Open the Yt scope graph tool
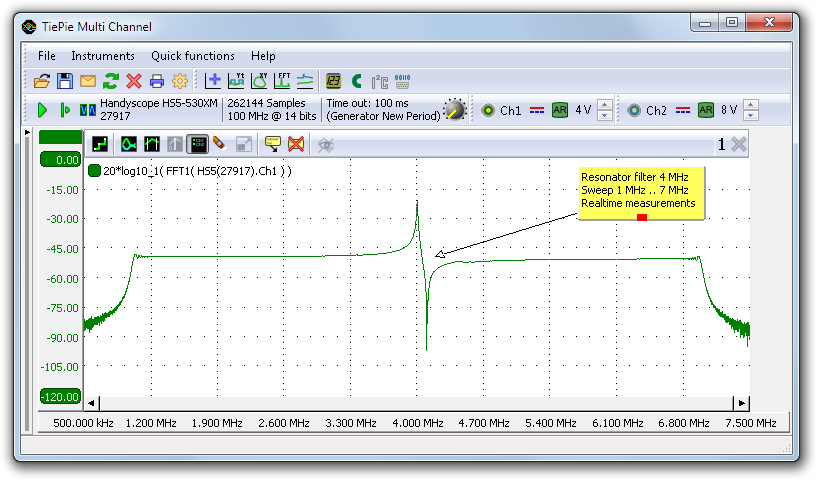The image size is (816, 480). 236,81
